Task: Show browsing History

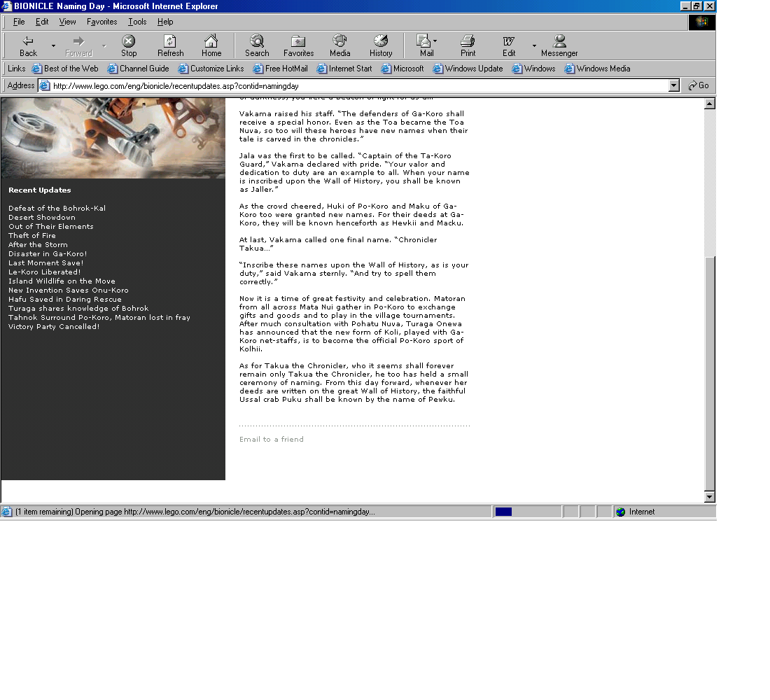Action: pos(381,45)
